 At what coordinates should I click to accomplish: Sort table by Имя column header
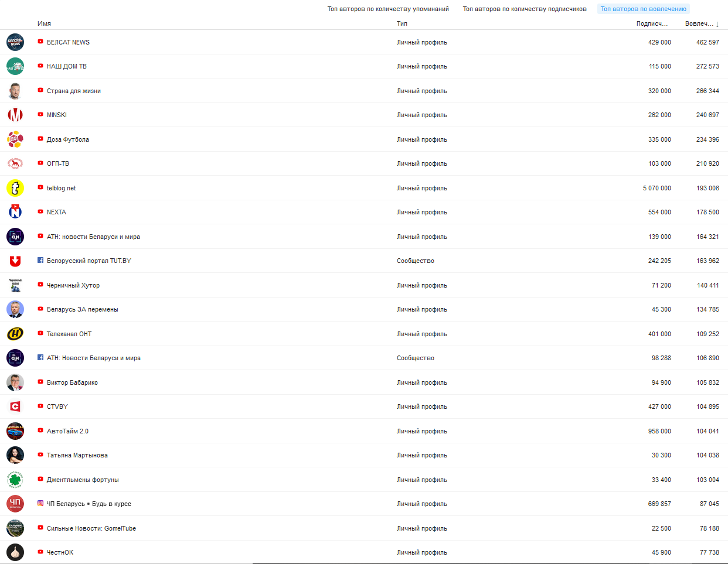pyautogui.click(x=44, y=24)
